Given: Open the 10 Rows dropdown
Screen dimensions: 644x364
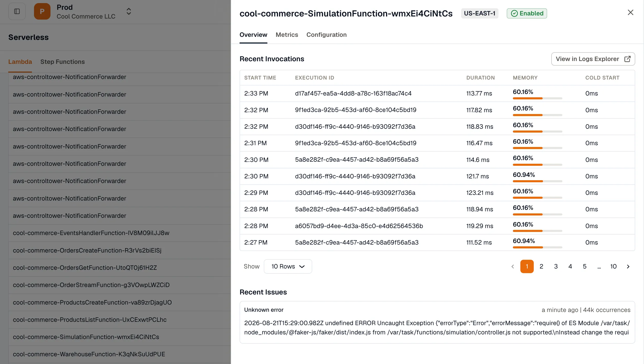Looking at the screenshot, I should (288, 266).
